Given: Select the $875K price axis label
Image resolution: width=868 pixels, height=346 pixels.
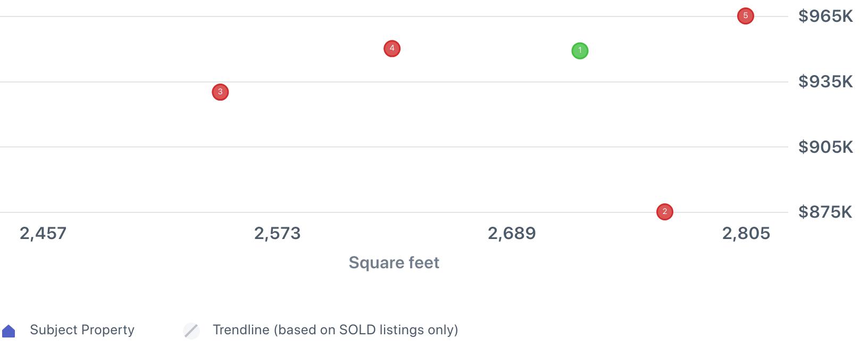Looking at the screenshot, I should [825, 212].
